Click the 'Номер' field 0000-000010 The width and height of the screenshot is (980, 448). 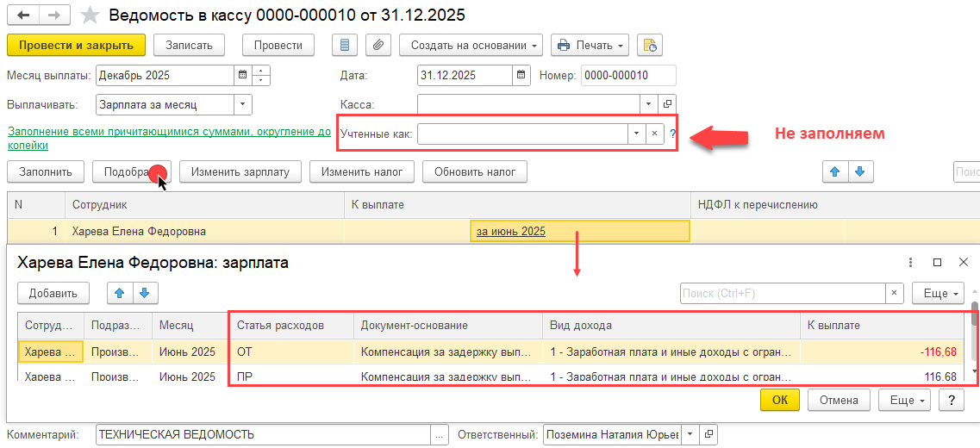pyautogui.click(x=628, y=76)
